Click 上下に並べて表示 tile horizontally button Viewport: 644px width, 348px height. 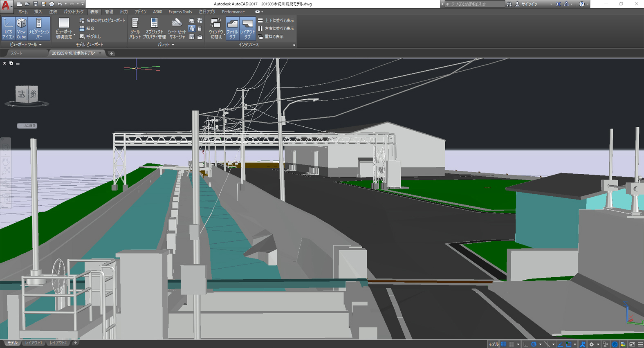point(276,20)
